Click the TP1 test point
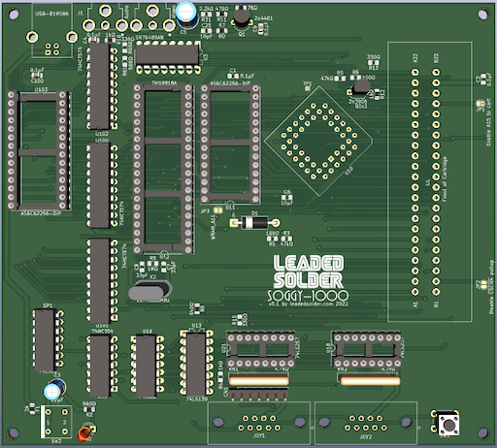Viewport: 497px width, 448px height. tap(308, 88)
